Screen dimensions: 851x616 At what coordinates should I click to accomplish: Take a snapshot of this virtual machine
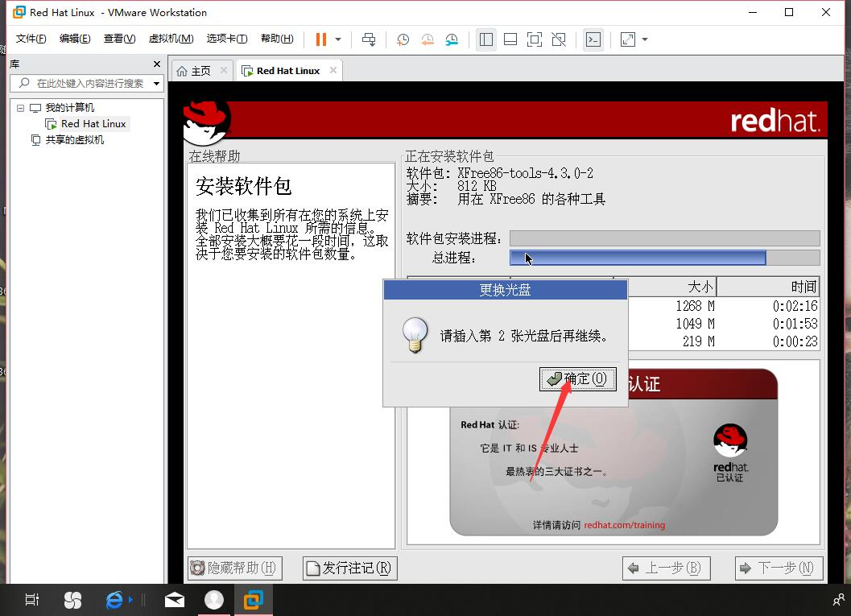tap(403, 39)
